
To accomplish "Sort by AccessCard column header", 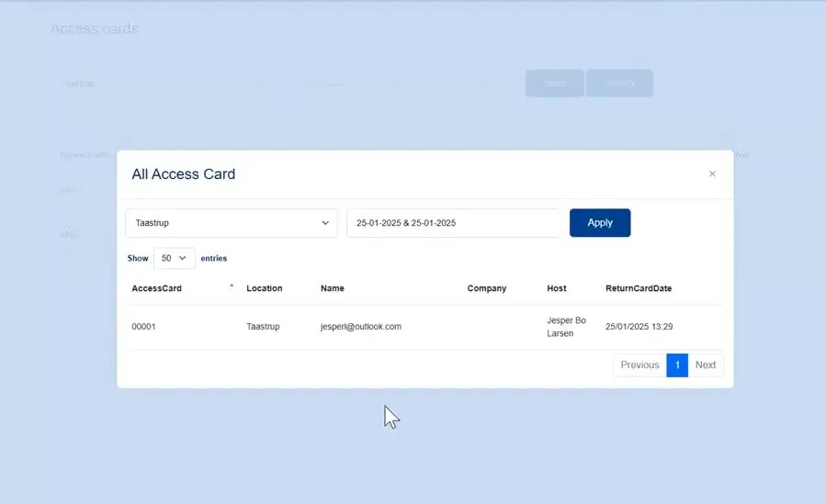I will pyautogui.click(x=156, y=288).
